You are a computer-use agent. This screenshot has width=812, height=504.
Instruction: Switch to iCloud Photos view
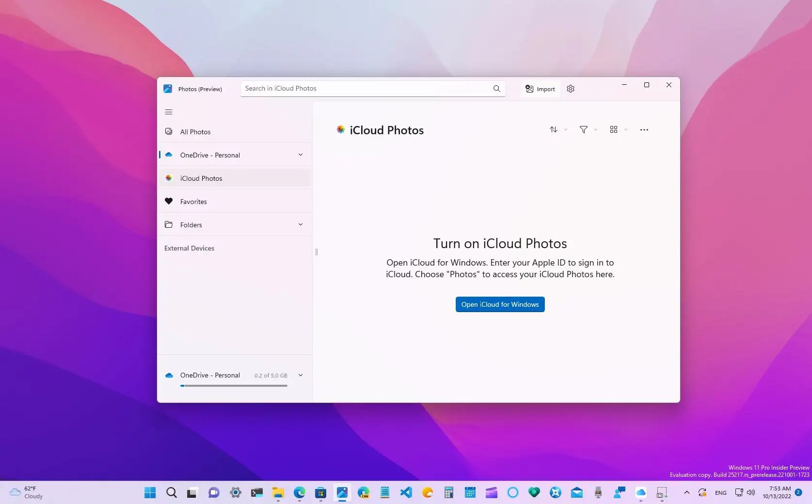(201, 178)
